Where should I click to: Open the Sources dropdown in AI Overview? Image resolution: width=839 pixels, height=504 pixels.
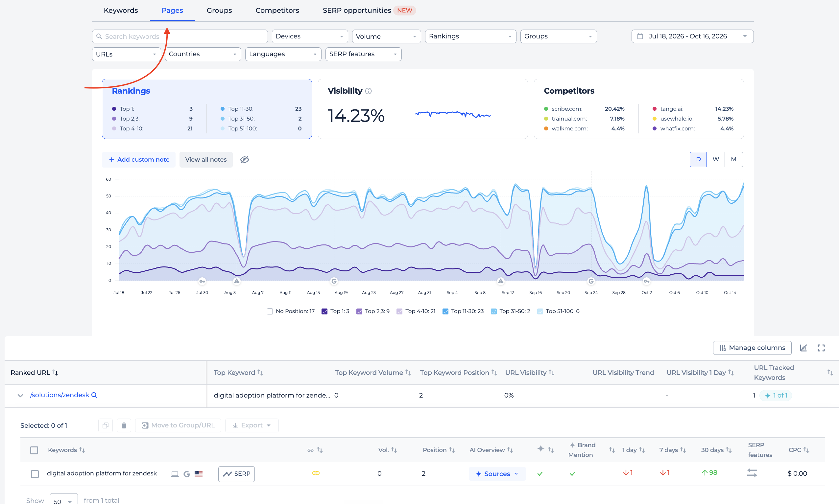click(x=497, y=474)
